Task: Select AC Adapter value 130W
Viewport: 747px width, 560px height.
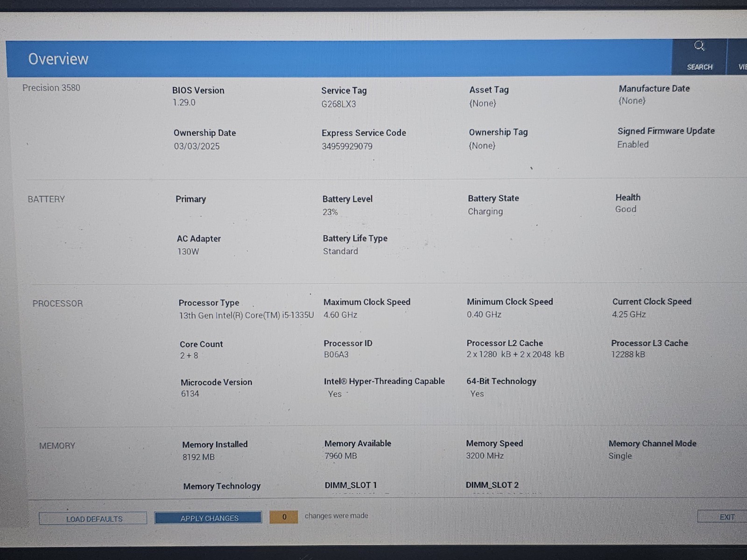Action: point(188,252)
